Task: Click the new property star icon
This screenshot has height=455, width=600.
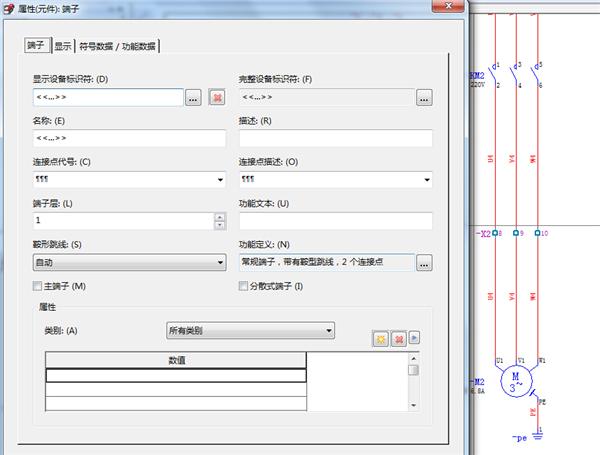Action: [x=381, y=340]
